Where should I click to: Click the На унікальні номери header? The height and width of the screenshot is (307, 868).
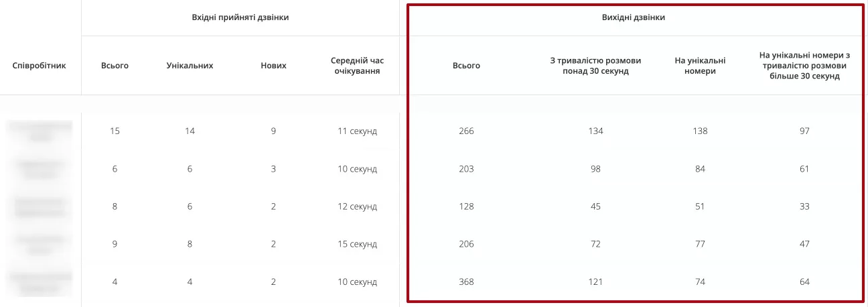(x=700, y=66)
